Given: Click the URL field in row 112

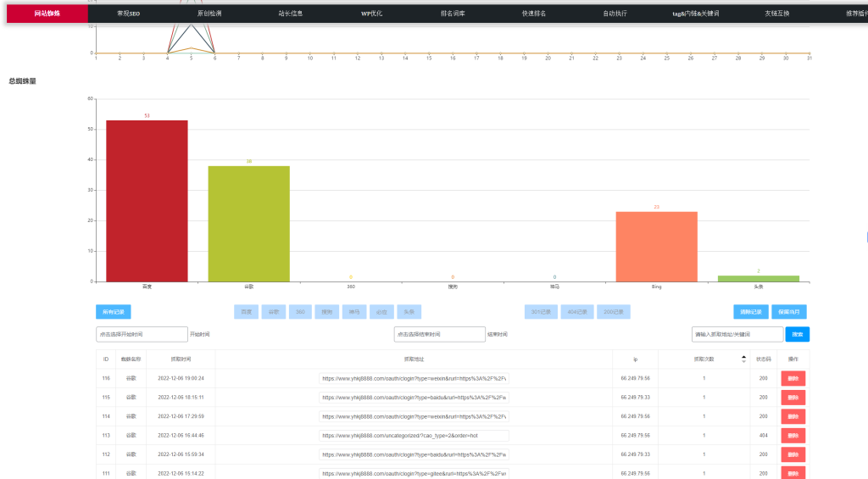Looking at the screenshot, I should pyautogui.click(x=414, y=454).
